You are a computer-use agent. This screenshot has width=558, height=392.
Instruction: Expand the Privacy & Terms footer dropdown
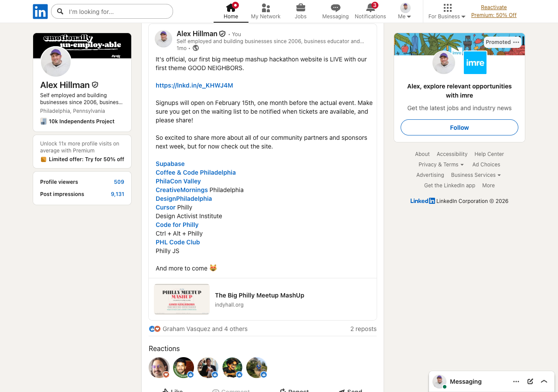click(441, 165)
